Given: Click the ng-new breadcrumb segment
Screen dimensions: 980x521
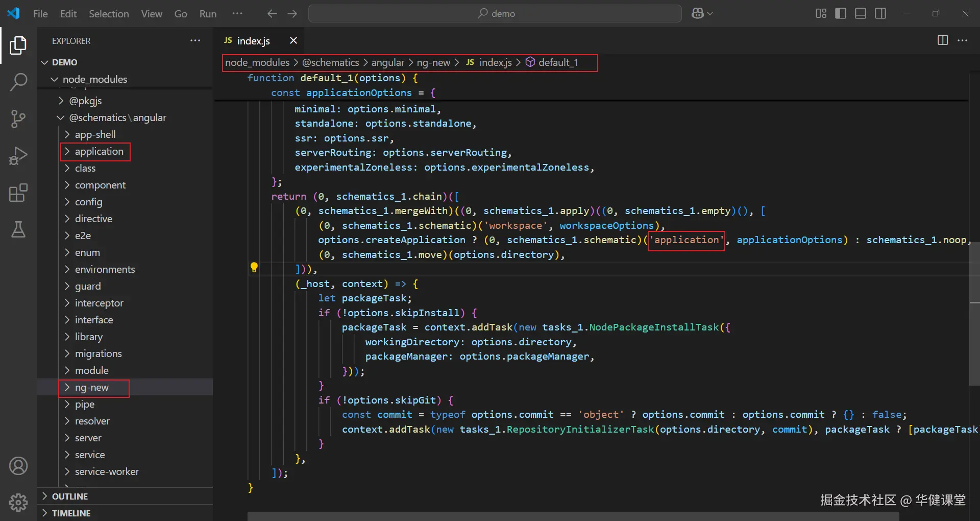Looking at the screenshot, I should 433,62.
